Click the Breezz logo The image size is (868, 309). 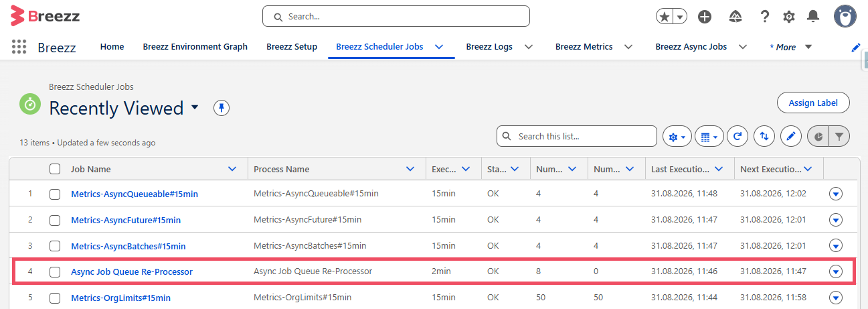[44, 15]
